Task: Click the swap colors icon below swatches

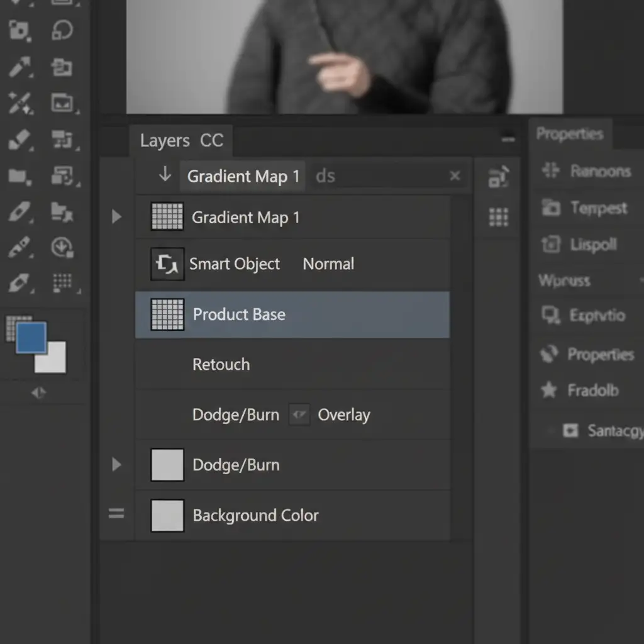Action: [38, 393]
